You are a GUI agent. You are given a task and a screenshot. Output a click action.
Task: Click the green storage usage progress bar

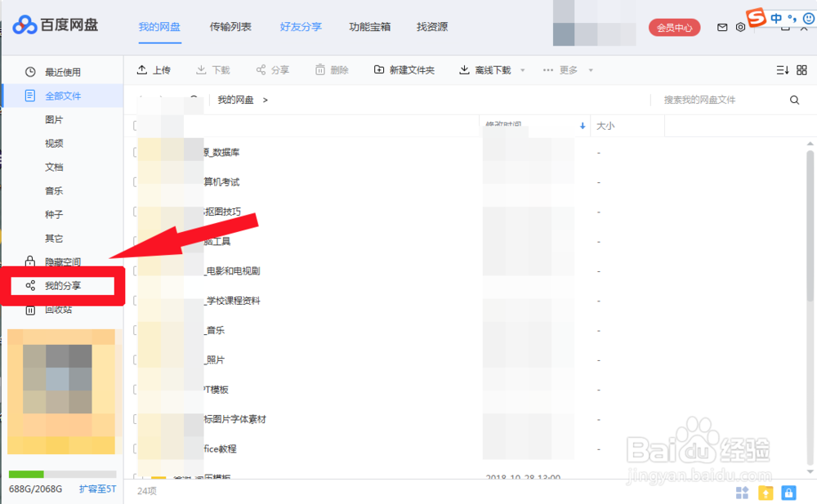pyautogui.click(x=26, y=473)
